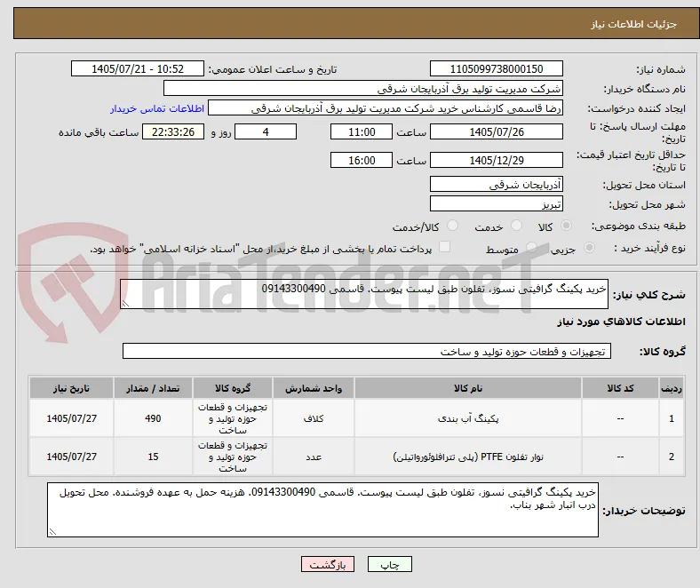The height and width of the screenshot is (588, 700).
Task: Click the نام کالا column header
Action: (468, 388)
